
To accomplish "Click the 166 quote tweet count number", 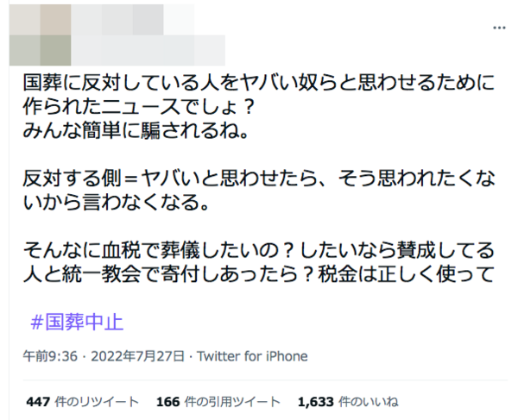I will click(x=168, y=402).
